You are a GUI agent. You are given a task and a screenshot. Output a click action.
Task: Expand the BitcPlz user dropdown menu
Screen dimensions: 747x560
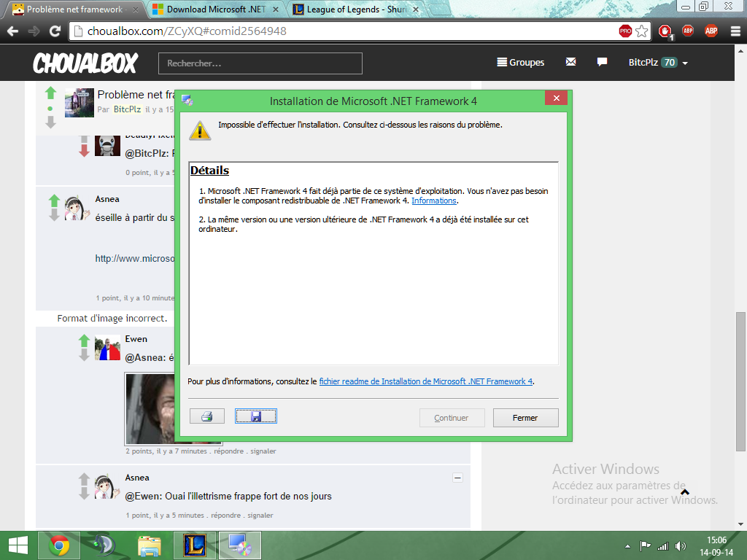(x=685, y=63)
